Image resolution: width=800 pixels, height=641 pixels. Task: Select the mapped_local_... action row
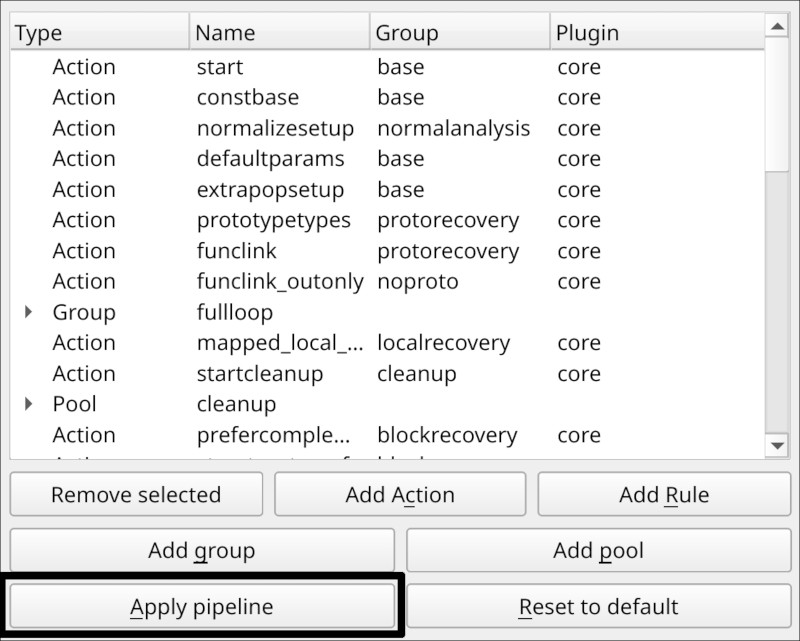(387, 342)
